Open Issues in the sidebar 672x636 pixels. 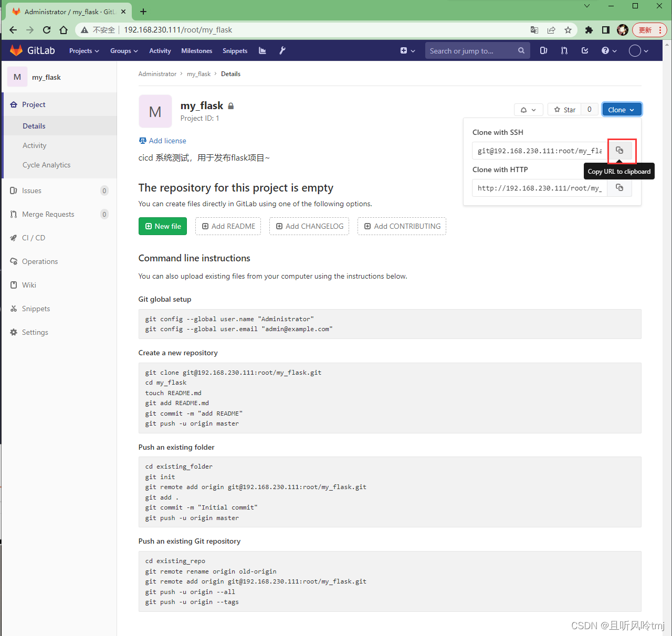pyautogui.click(x=59, y=190)
